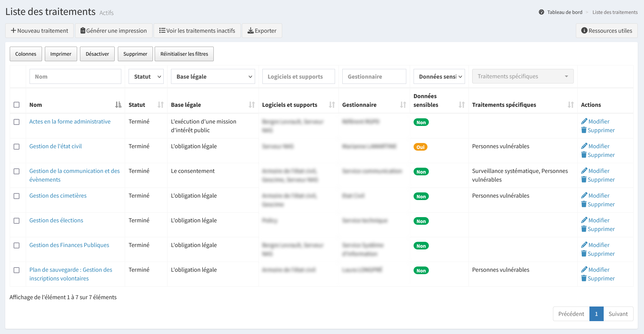Check the Gestion de l'état civil row
644x334 pixels.
click(16, 146)
